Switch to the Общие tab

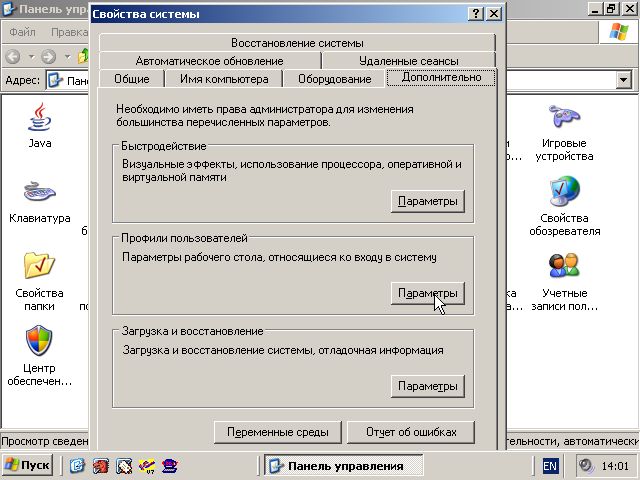[x=131, y=79]
